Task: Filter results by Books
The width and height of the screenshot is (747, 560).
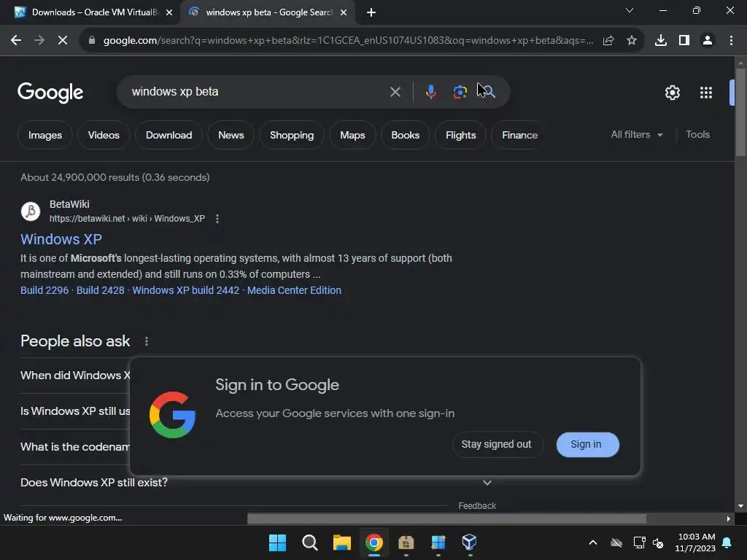Action: click(x=406, y=135)
